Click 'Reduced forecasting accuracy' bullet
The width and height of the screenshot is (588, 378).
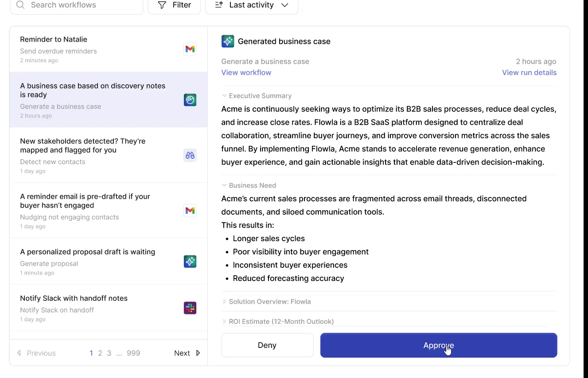[x=288, y=278]
